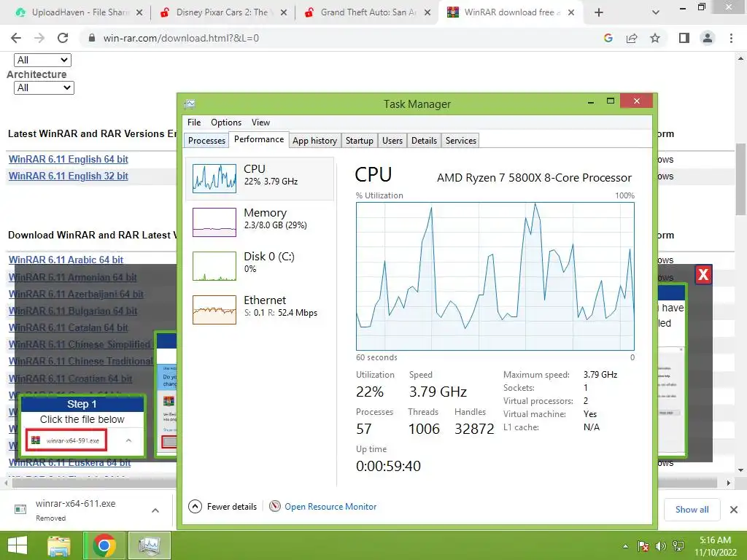
Task: Click the site lock icon in address bar
Action: (x=92, y=38)
